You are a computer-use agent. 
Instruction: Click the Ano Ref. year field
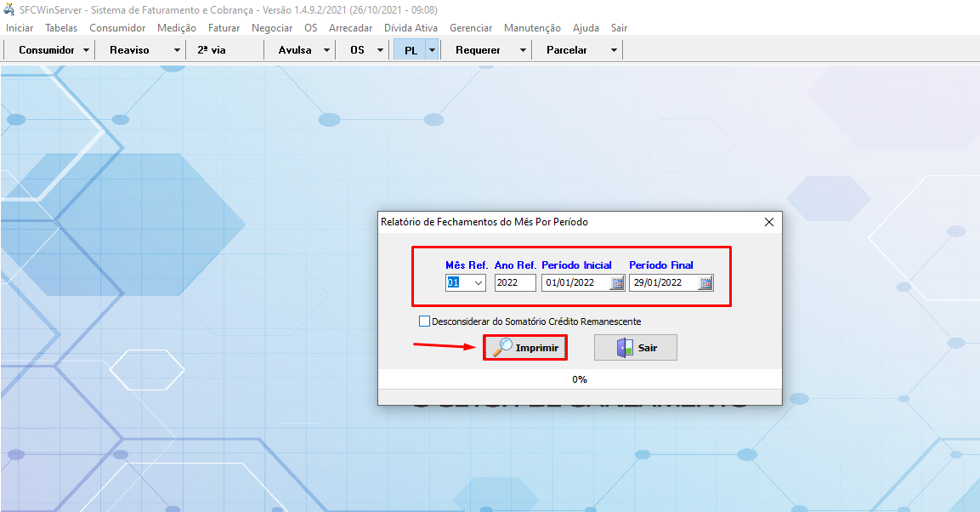515,283
